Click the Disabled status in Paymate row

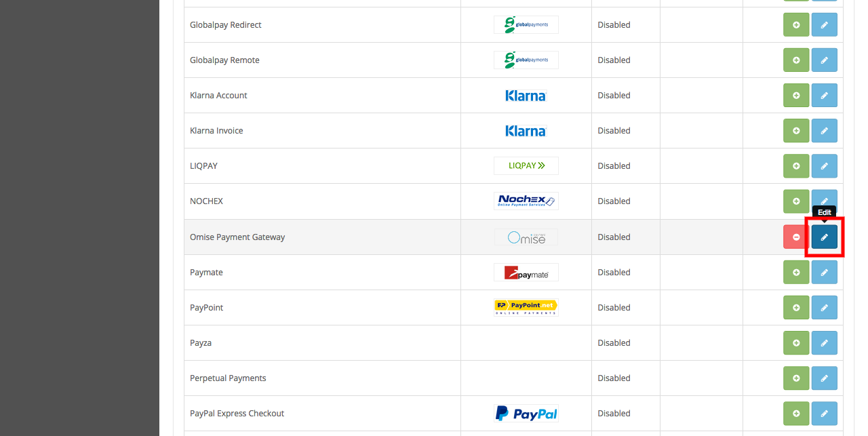click(x=614, y=273)
